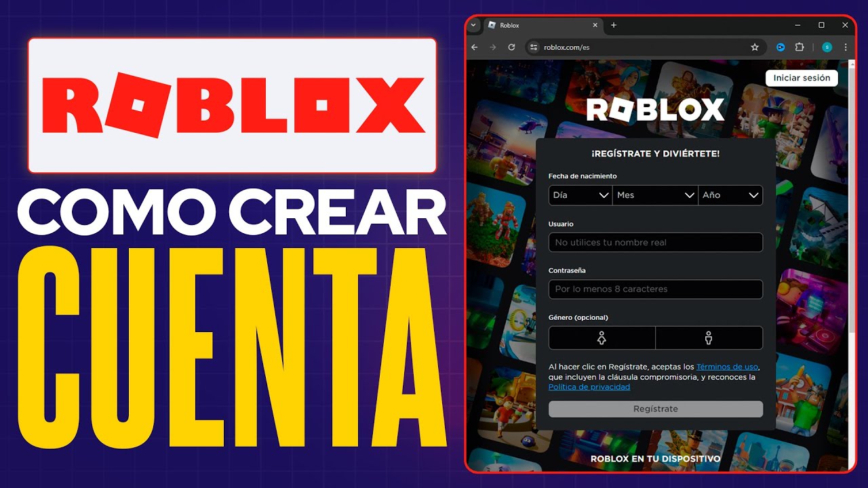
Task: Click the "Género (opcional)" label
Action: 578,317
